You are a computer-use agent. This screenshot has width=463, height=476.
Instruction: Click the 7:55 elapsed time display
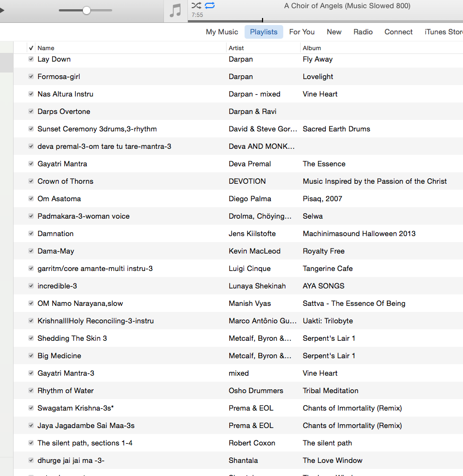point(197,15)
